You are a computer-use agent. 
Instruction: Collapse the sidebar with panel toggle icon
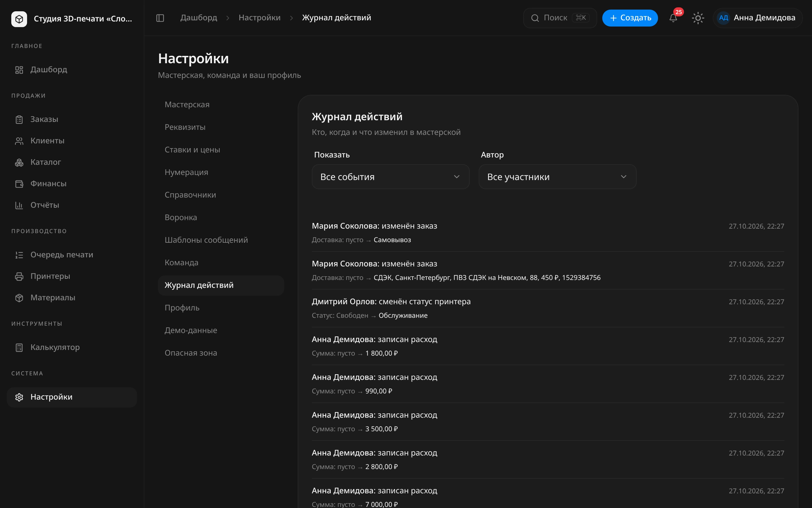[x=160, y=18]
